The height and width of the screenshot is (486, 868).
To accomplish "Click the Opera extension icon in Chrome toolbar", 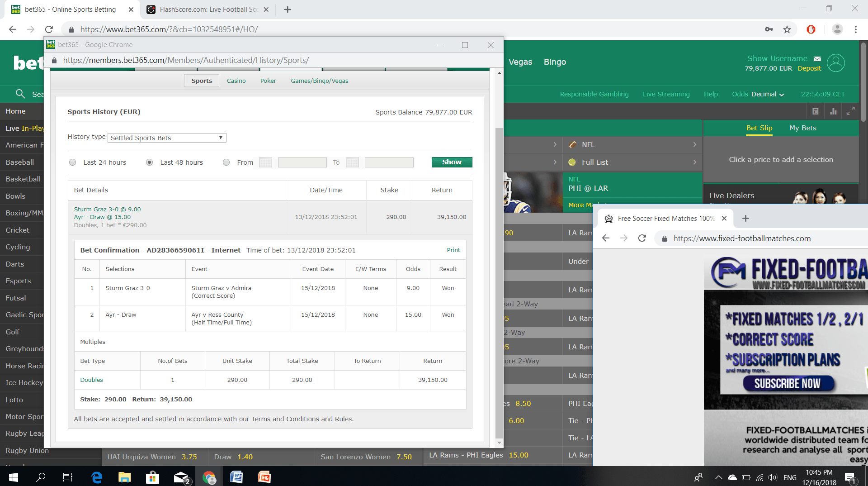I will [811, 29].
